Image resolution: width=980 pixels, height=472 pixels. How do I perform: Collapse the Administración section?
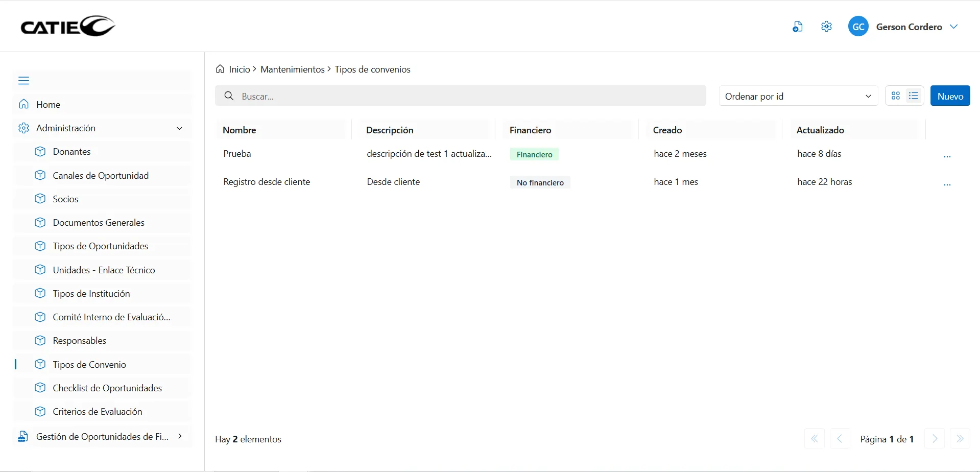tap(179, 128)
